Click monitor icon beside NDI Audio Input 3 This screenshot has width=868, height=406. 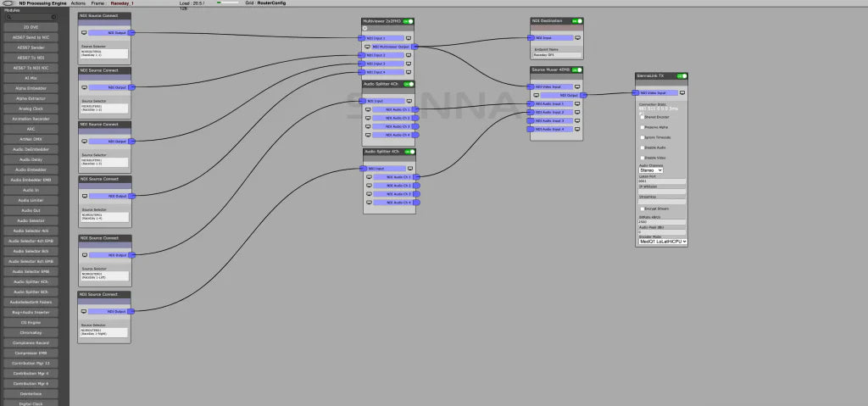(576, 120)
